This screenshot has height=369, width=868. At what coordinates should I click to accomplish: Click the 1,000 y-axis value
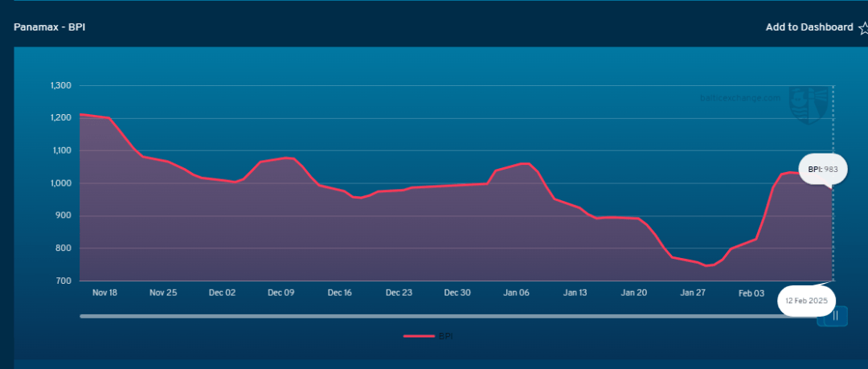tap(61, 183)
